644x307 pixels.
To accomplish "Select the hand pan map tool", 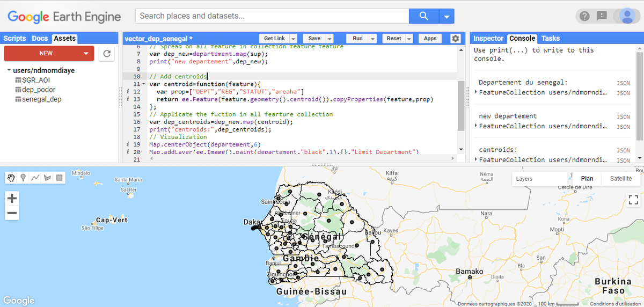I will click(x=12, y=178).
